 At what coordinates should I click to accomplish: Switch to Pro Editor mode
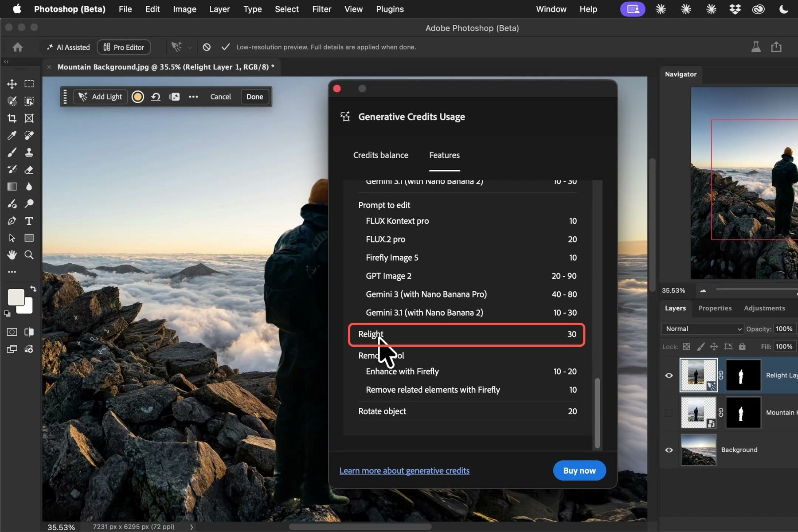pyautogui.click(x=124, y=47)
